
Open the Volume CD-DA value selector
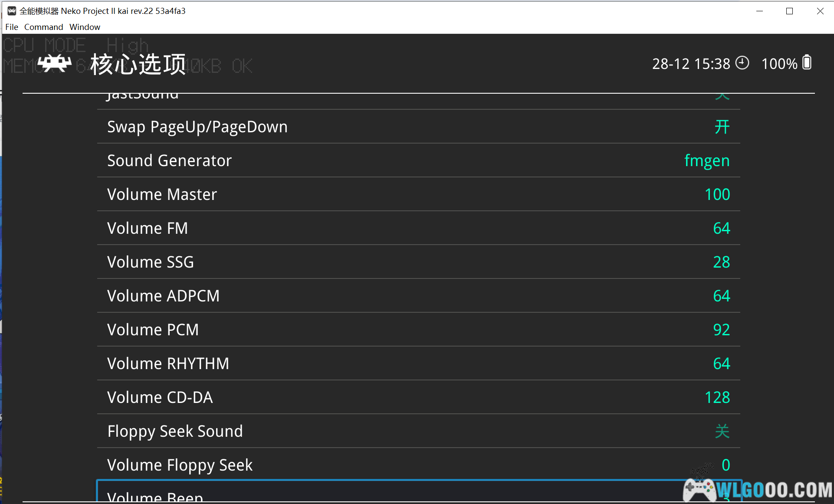coord(717,397)
